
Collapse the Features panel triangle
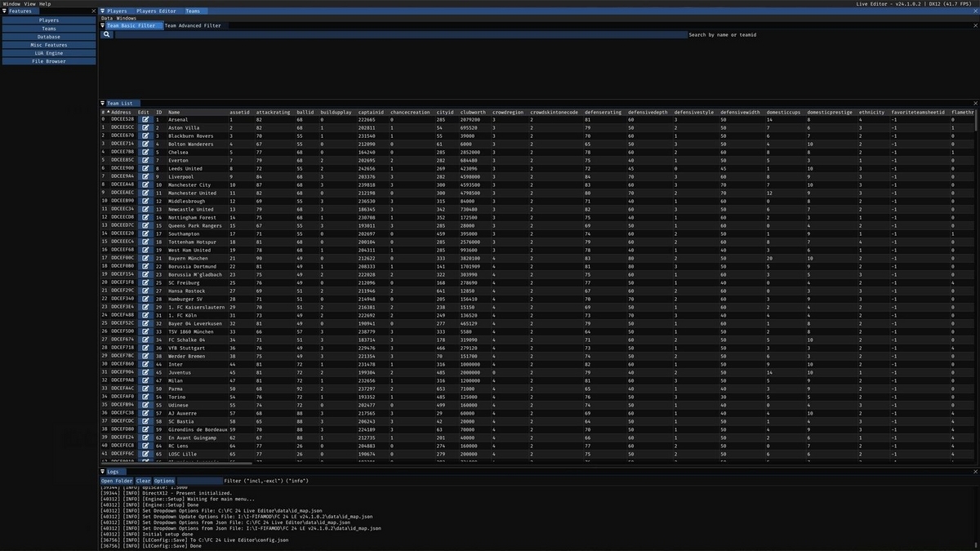(x=4, y=11)
